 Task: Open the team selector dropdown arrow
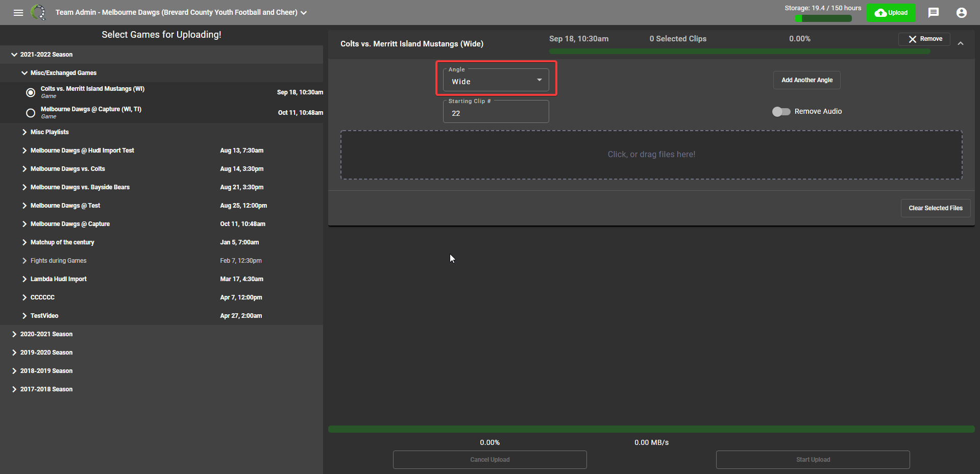coord(304,13)
